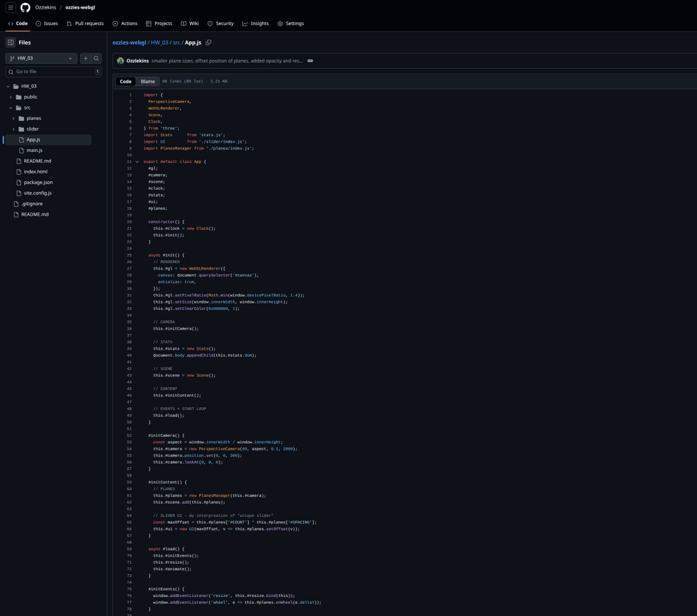
Task: Add a new file with the plus button
Action: point(85,58)
